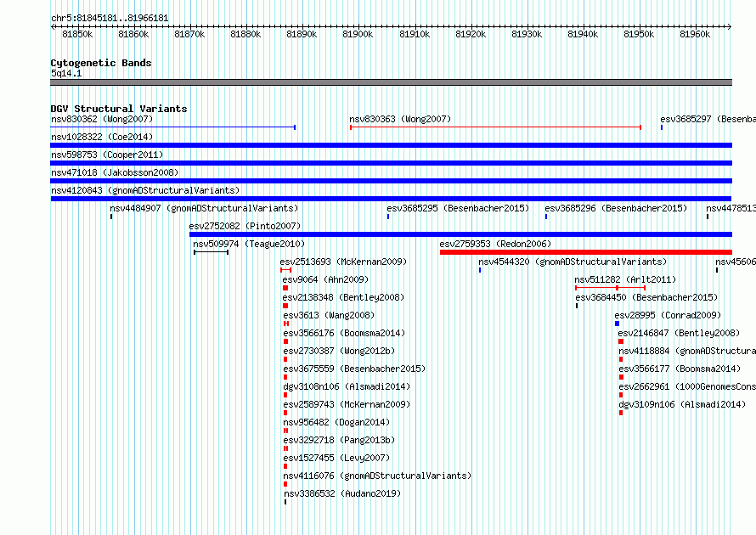Select nsv4118884 gnomAD variant label
Viewport: 756px width, 535px height.
click(687, 351)
